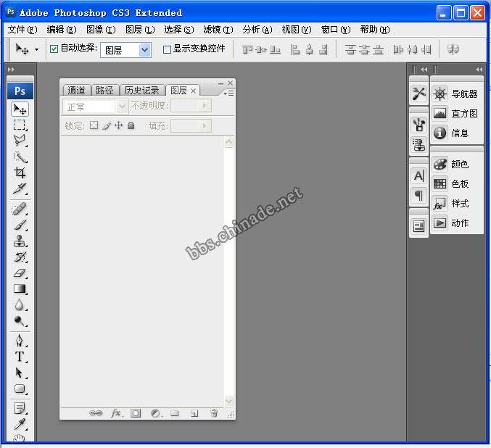Toggle lock transparent pixels in Layers panel

click(x=94, y=125)
